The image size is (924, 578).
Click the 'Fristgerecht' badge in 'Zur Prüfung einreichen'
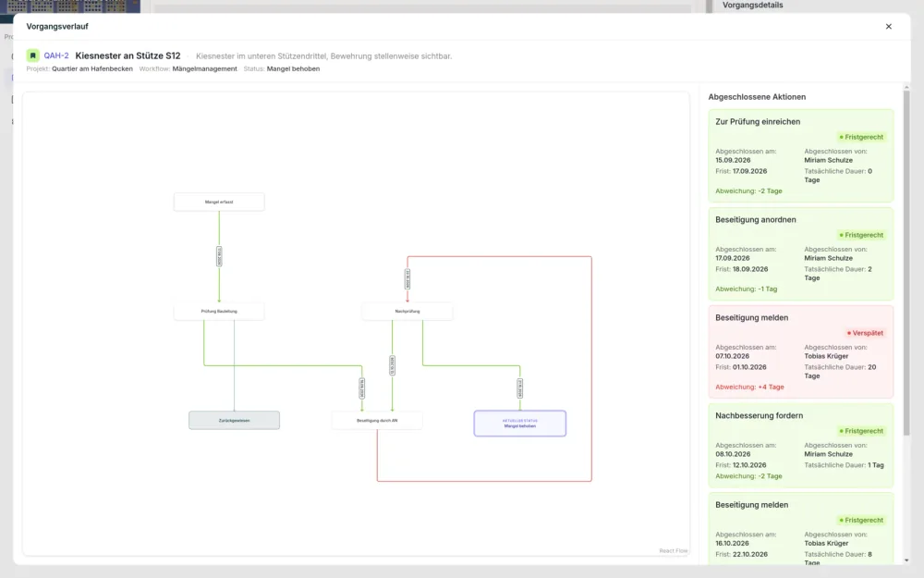(861, 137)
